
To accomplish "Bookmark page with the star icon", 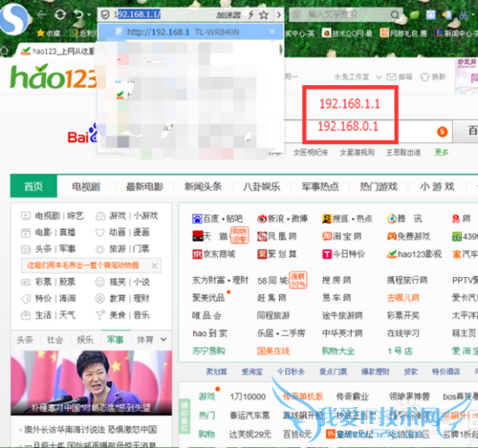I will 264,14.
